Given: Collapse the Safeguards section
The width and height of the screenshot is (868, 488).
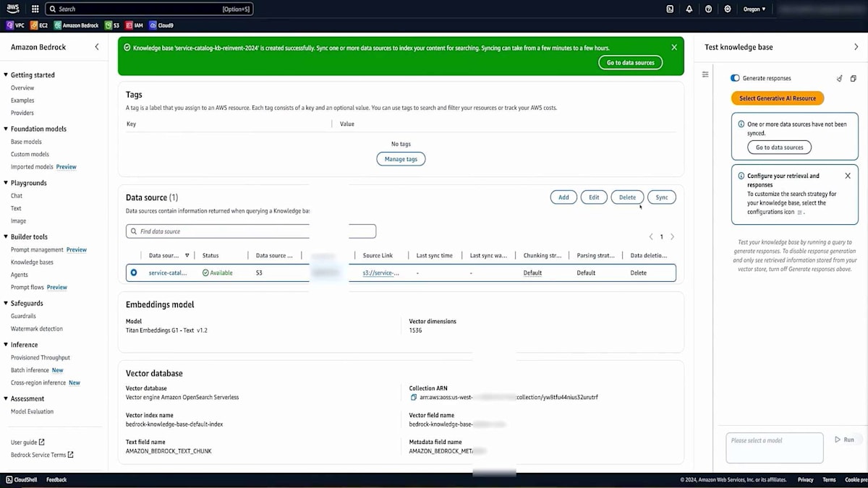Looking at the screenshot, I should 6,303.
